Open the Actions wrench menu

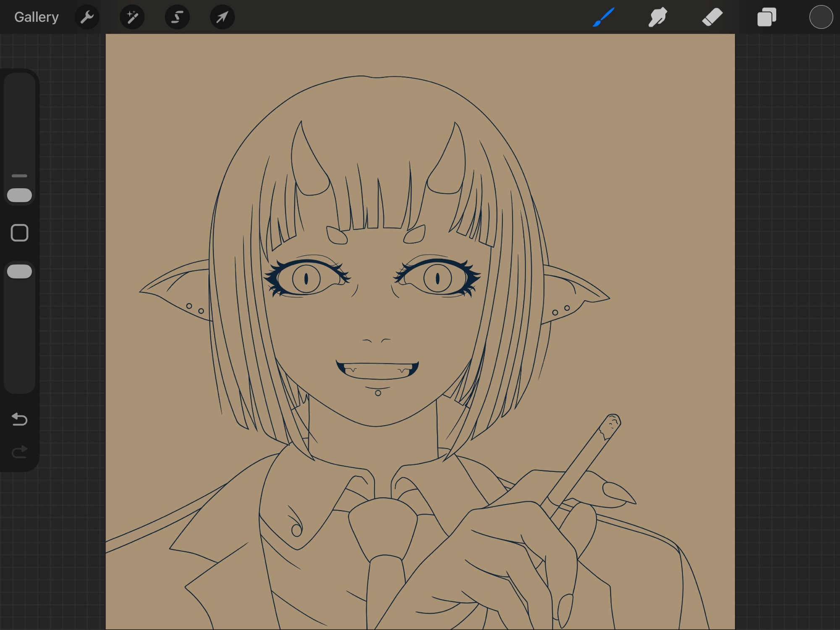[x=87, y=17]
